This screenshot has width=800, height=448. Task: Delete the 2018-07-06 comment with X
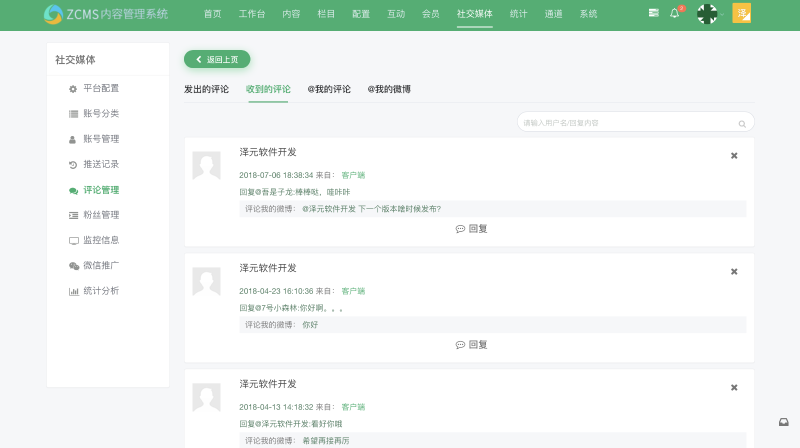[734, 156]
